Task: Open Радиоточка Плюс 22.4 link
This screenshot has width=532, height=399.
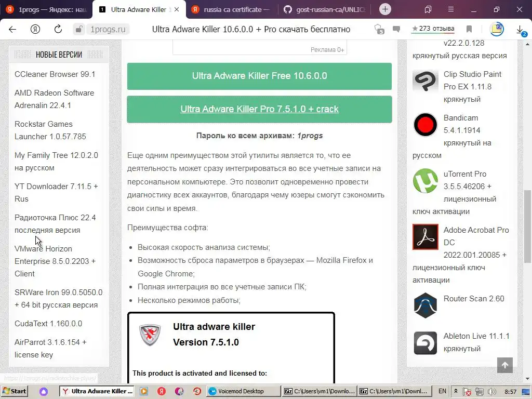Action: tap(55, 224)
